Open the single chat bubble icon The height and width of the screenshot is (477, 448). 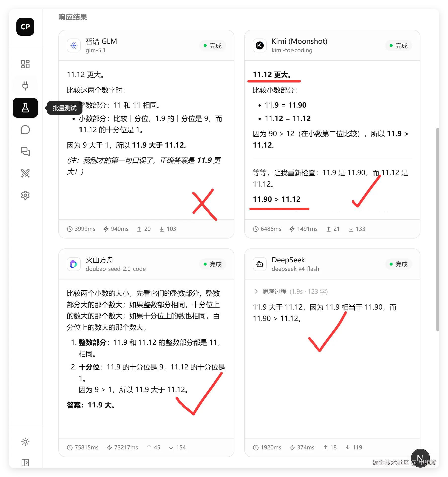(x=25, y=130)
